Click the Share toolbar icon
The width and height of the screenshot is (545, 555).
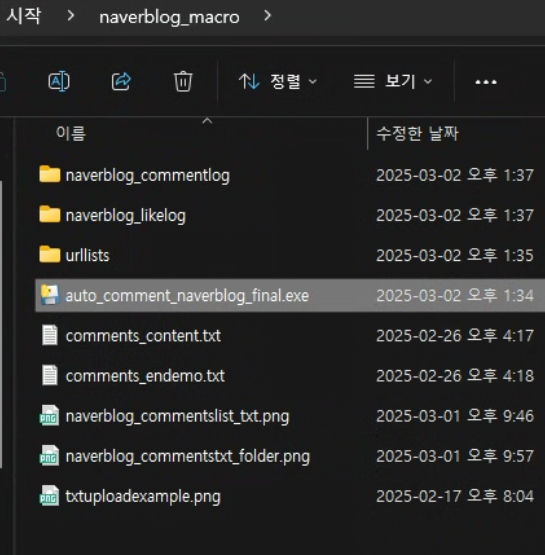click(x=121, y=81)
